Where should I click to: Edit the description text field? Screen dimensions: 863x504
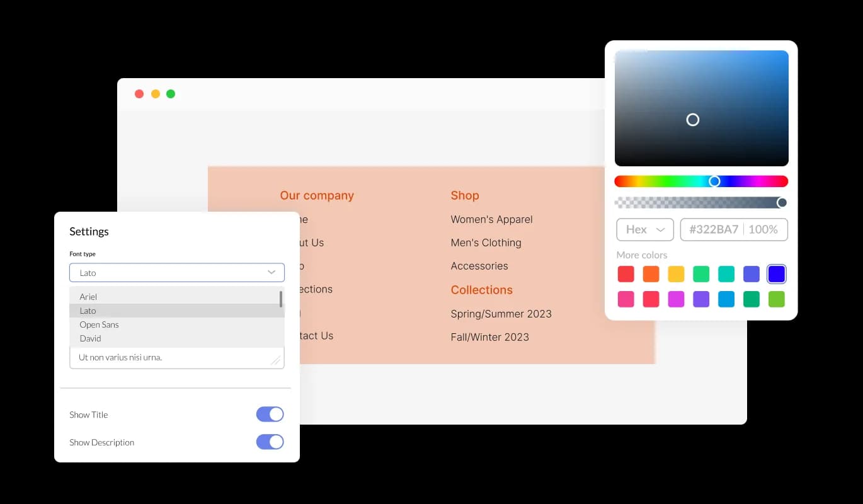176,357
